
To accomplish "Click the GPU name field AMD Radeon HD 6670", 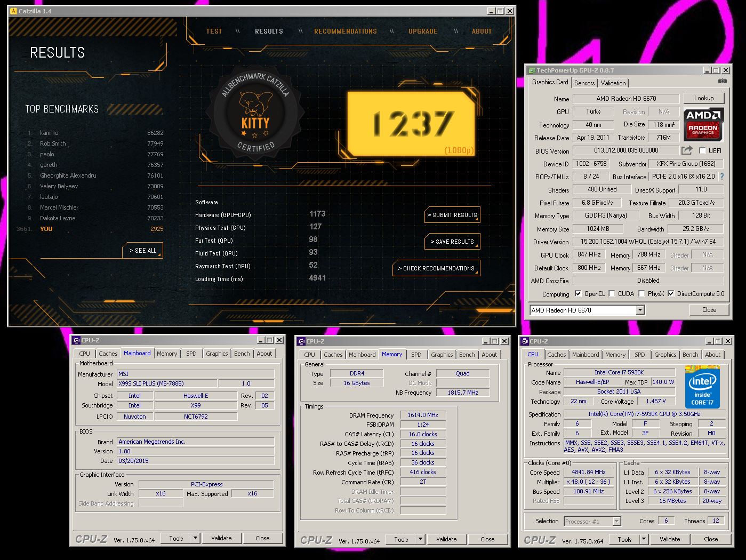I will pos(626,99).
